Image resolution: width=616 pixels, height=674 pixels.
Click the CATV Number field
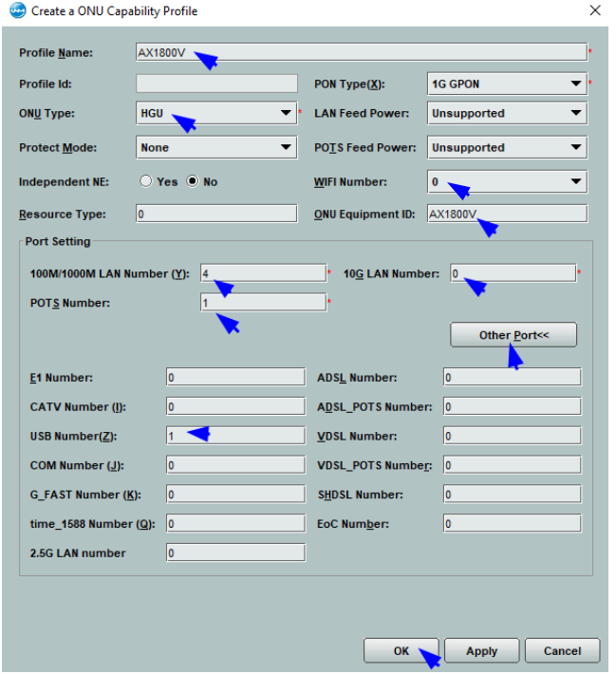pos(236,406)
